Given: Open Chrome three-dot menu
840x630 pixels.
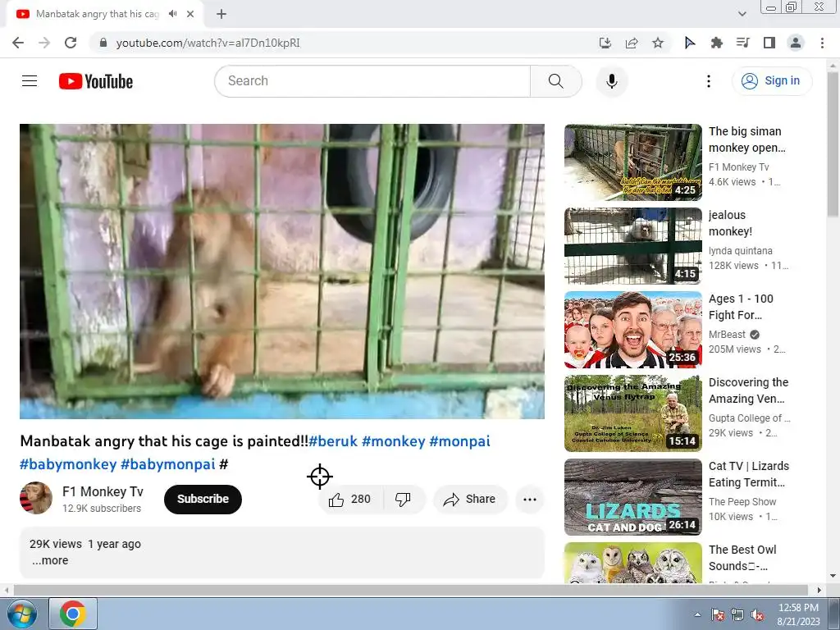Looking at the screenshot, I should (822, 43).
